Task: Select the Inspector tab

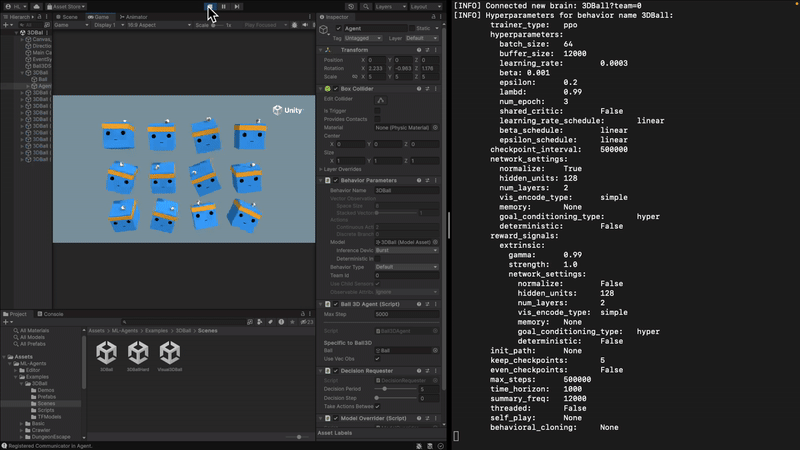Action: (x=334, y=17)
